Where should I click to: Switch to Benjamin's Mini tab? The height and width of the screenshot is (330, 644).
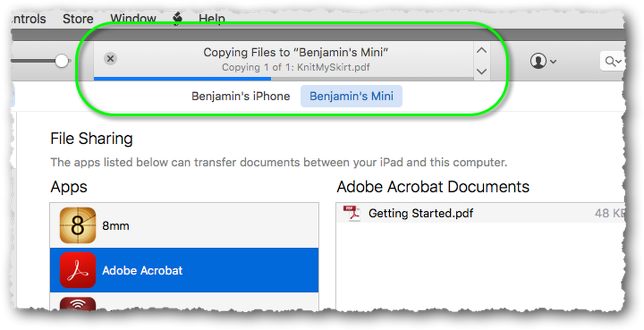351,96
